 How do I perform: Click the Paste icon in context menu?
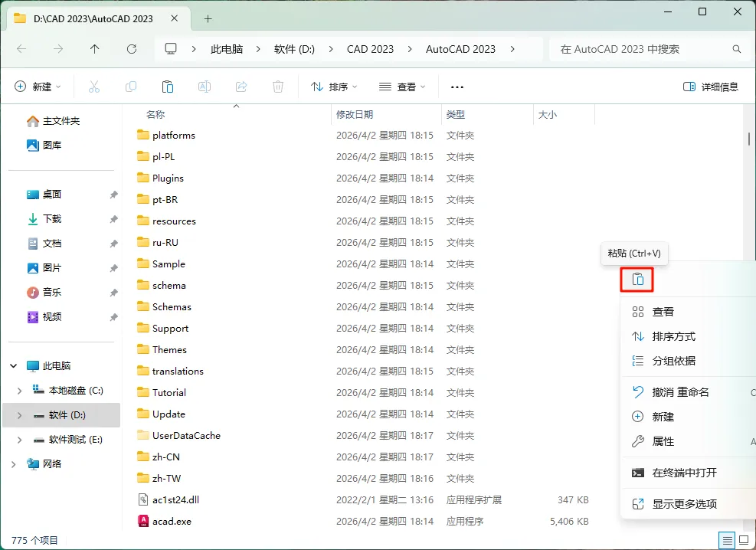coord(637,280)
